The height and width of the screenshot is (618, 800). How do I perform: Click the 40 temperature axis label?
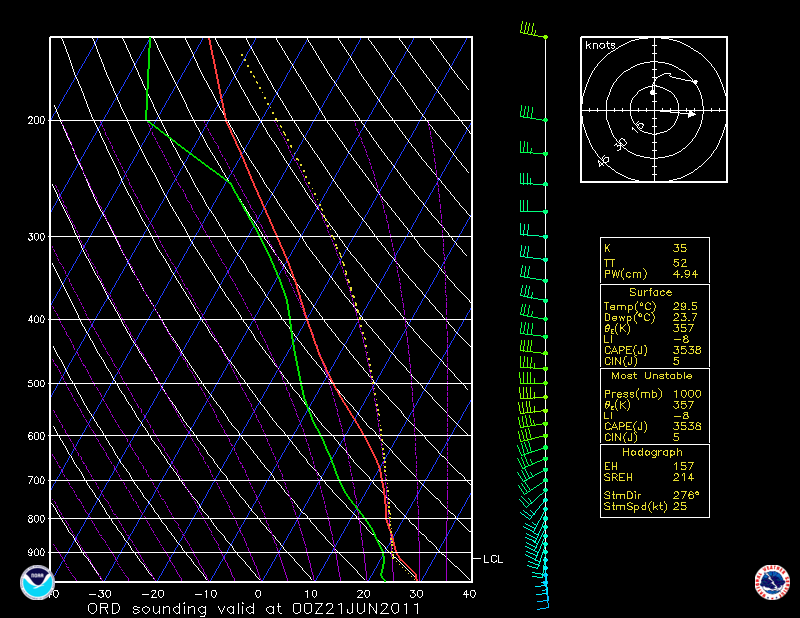469,594
